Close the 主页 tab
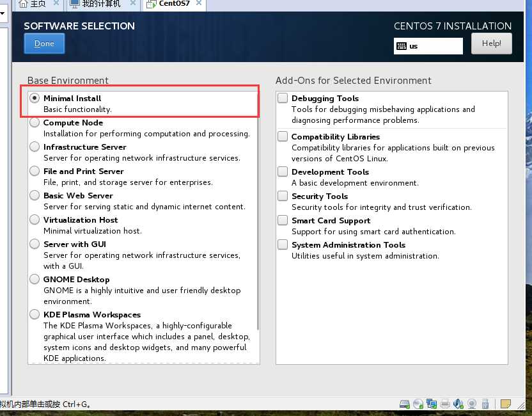This screenshot has width=532, height=416. pyautogui.click(x=56, y=3)
